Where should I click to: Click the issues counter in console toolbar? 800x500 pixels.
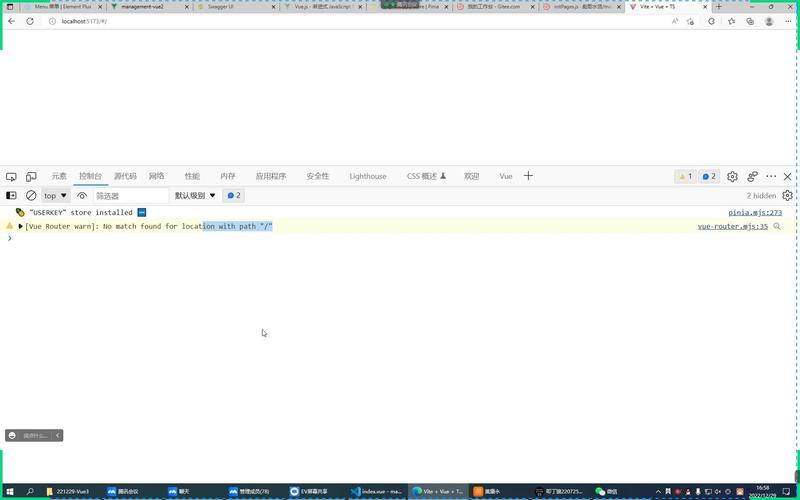coord(234,195)
